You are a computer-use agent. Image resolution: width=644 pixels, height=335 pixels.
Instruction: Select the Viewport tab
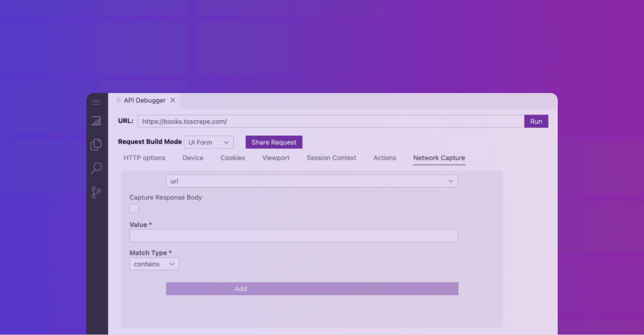pos(275,158)
